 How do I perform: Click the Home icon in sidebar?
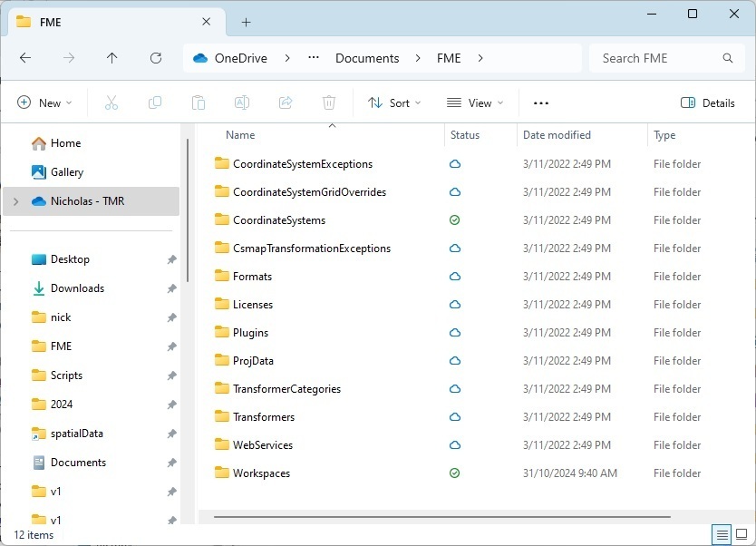(39, 143)
